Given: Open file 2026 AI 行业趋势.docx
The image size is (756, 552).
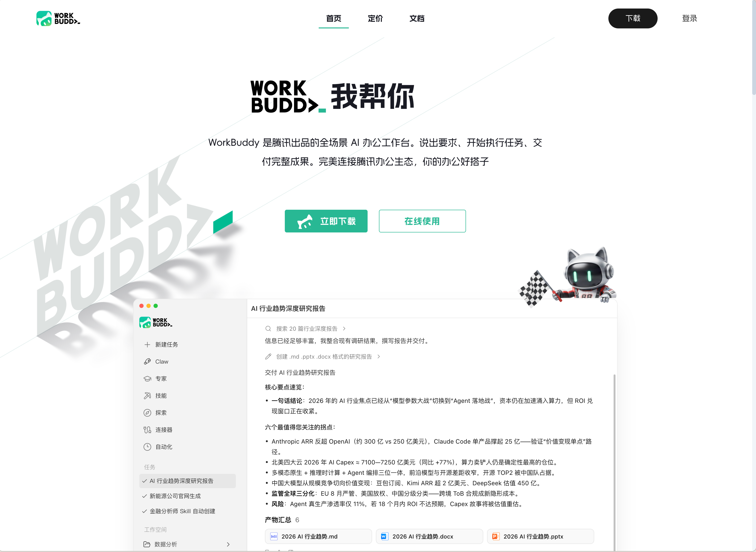Looking at the screenshot, I should 429,536.
